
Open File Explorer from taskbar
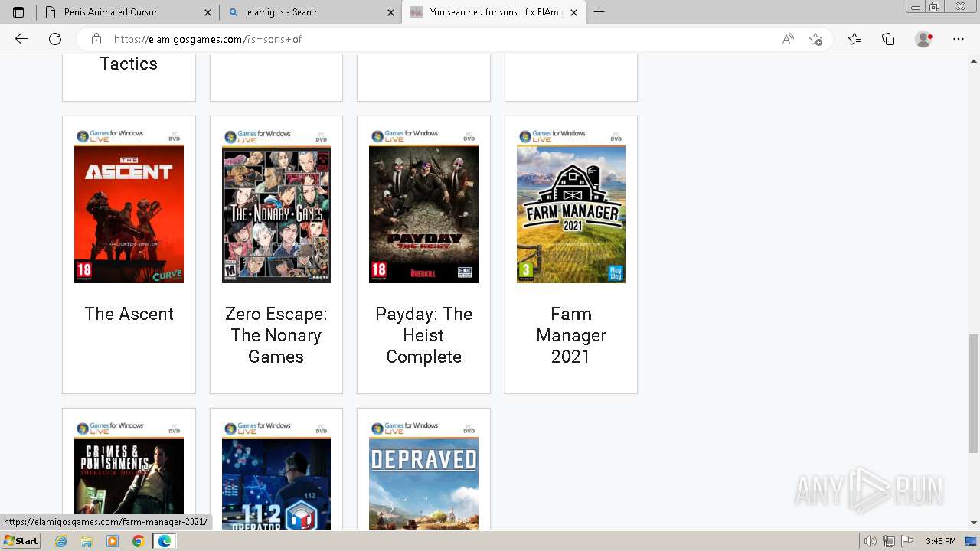[x=87, y=541]
